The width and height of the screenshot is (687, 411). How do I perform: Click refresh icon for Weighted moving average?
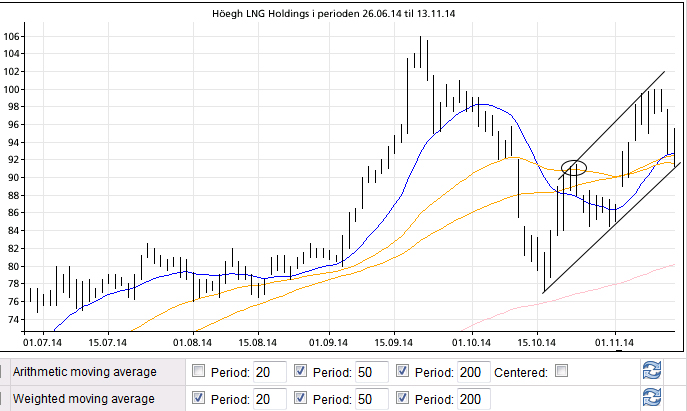tap(652, 398)
